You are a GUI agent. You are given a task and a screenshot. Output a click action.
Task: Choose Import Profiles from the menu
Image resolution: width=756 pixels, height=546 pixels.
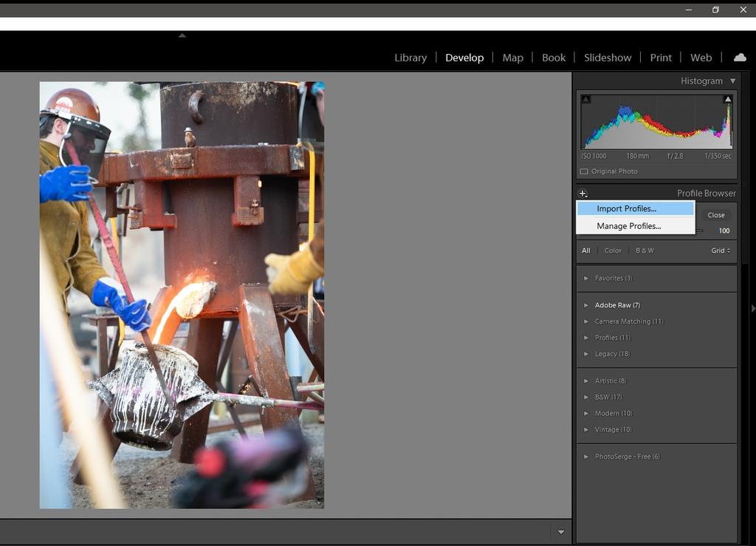626,209
